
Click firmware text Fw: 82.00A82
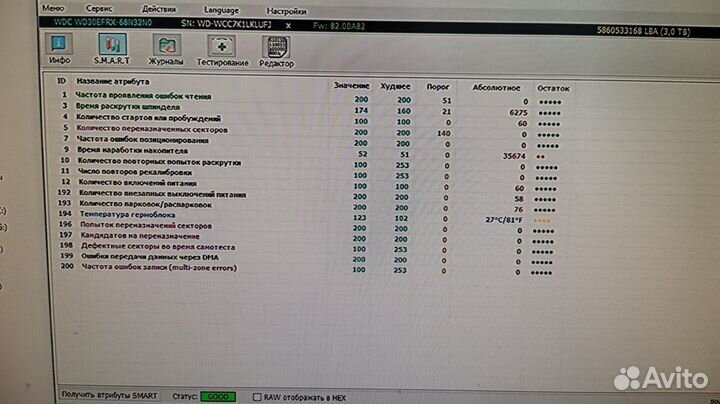click(x=339, y=26)
